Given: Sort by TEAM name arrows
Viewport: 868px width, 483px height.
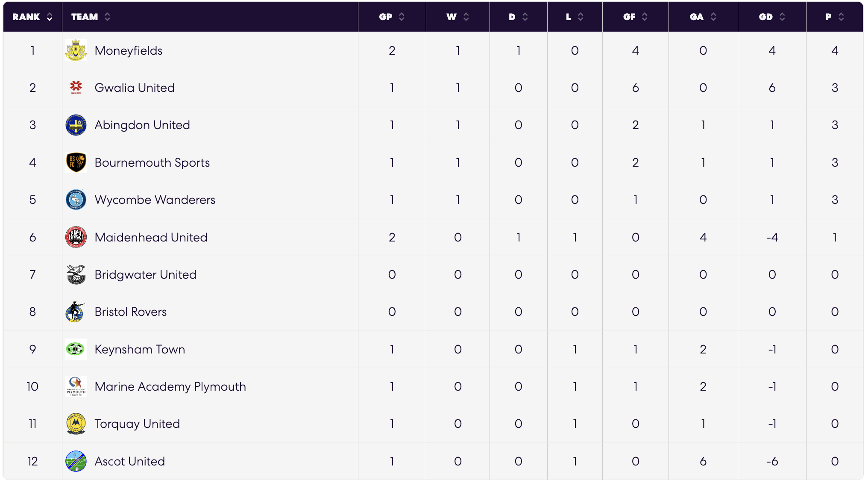Looking at the screenshot, I should (107, 17).
